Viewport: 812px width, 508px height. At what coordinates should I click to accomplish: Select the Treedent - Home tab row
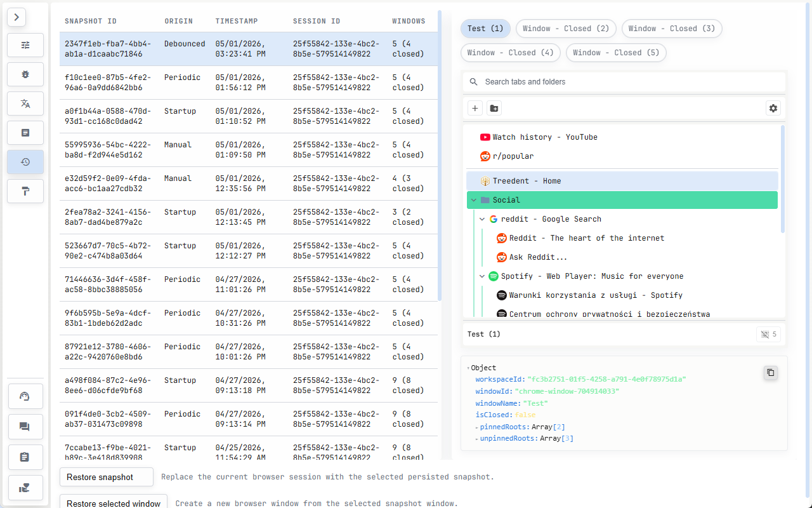[622, 181]
